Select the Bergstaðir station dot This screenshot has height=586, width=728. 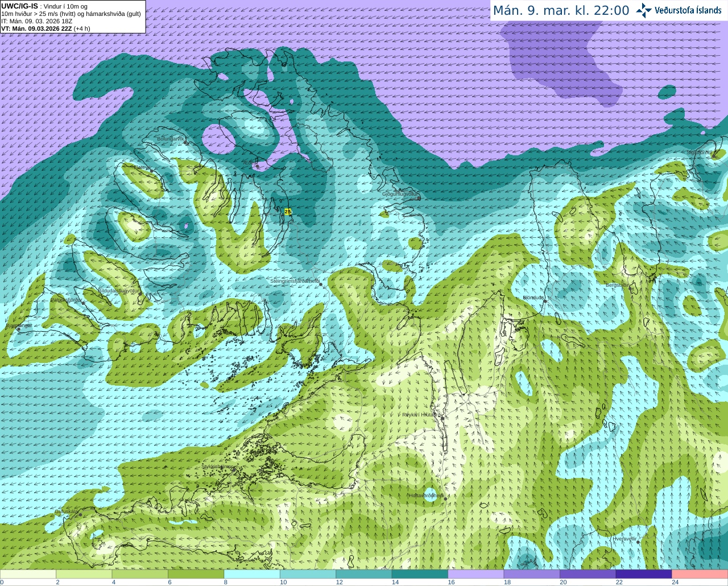pyautogui.click(x=629, y=288)
